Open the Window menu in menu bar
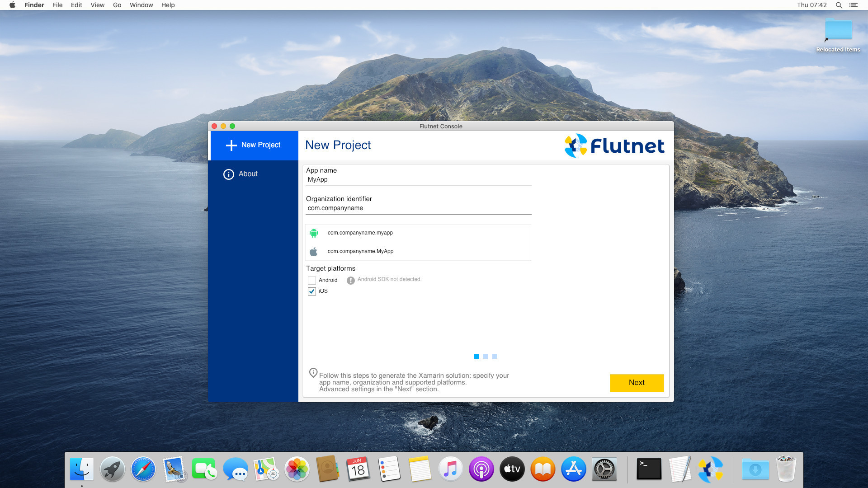 click(141, 5)
